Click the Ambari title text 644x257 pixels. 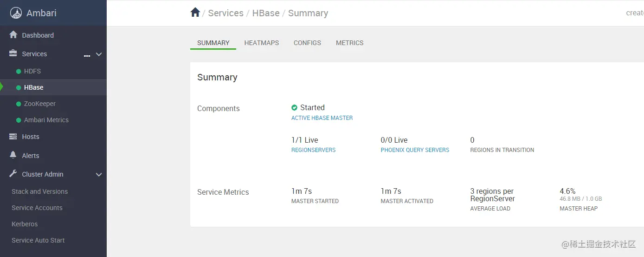click(x=41, y=13)
